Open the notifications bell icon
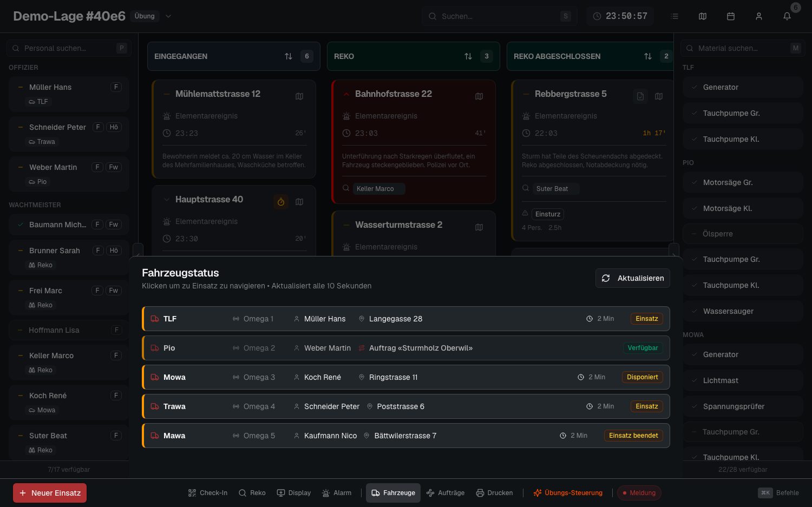This screenshot has width=812, height=507. 787,16
